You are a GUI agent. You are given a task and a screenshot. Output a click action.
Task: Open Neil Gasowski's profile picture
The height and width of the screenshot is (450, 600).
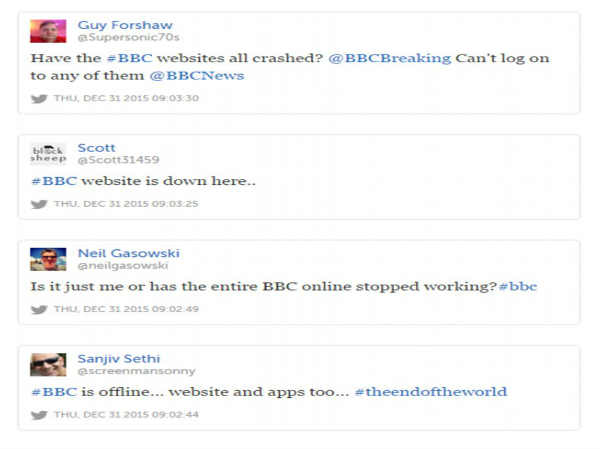tap(48, 259)
